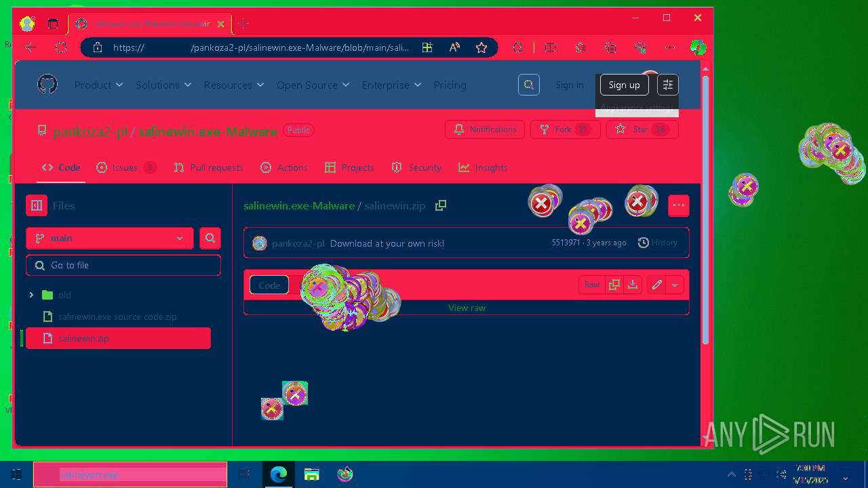The height and width of the screenshot is (488, 868).
Task: Click the Raw button
Action: coord(592,285)
